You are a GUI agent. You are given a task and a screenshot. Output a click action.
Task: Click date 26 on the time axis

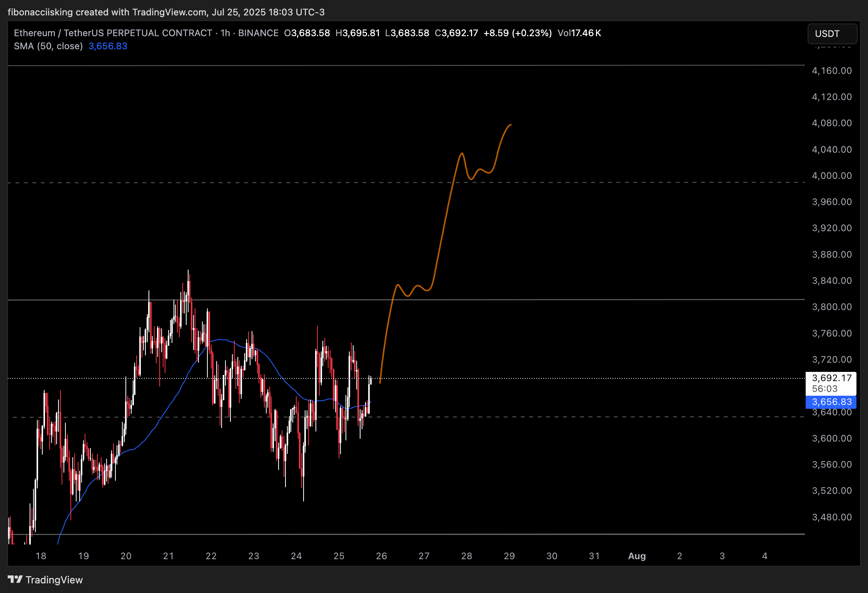[x=381, y=556]
